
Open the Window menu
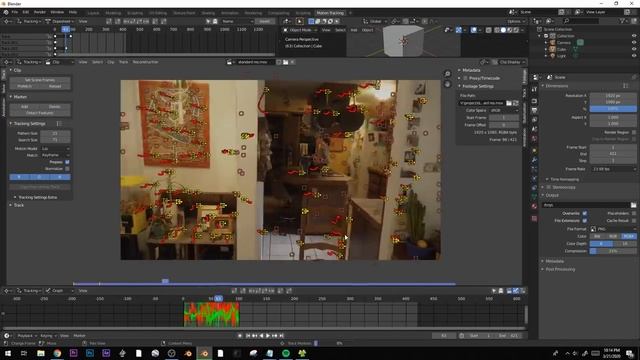point(57,12)
